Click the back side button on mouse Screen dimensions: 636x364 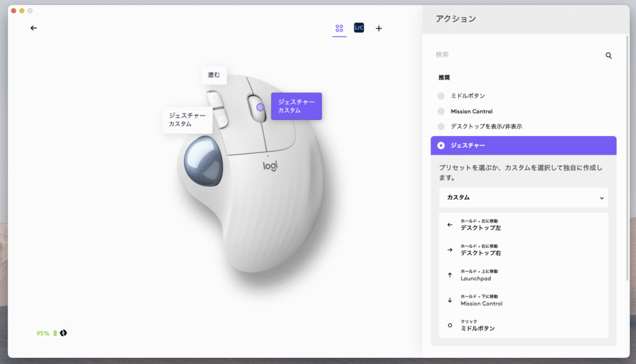click(x=222, y=120)
